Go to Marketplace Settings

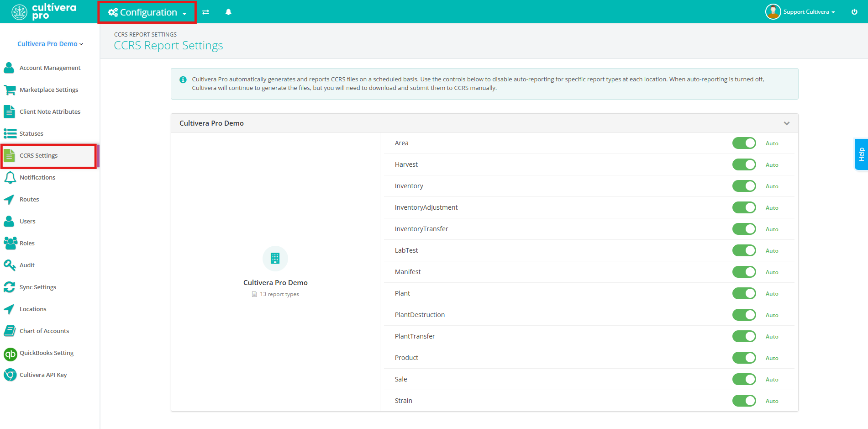tap(50, 90)
